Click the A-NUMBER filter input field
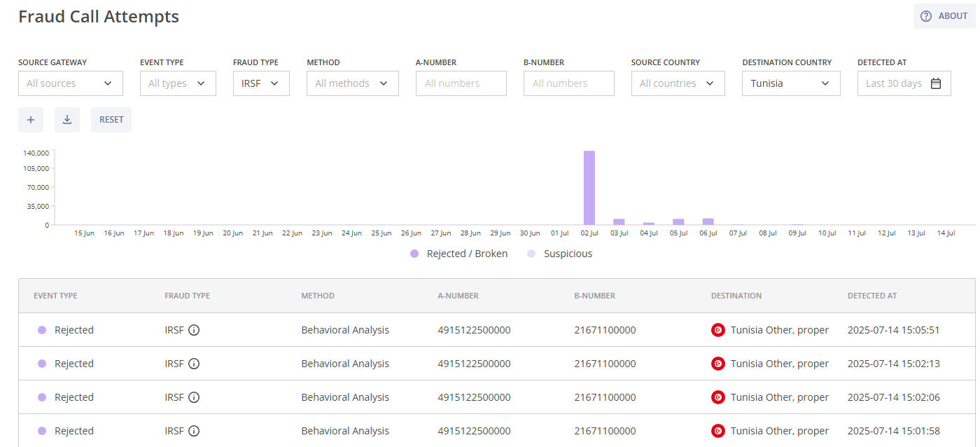The image size is (980, 447). (x=461, y=83)
